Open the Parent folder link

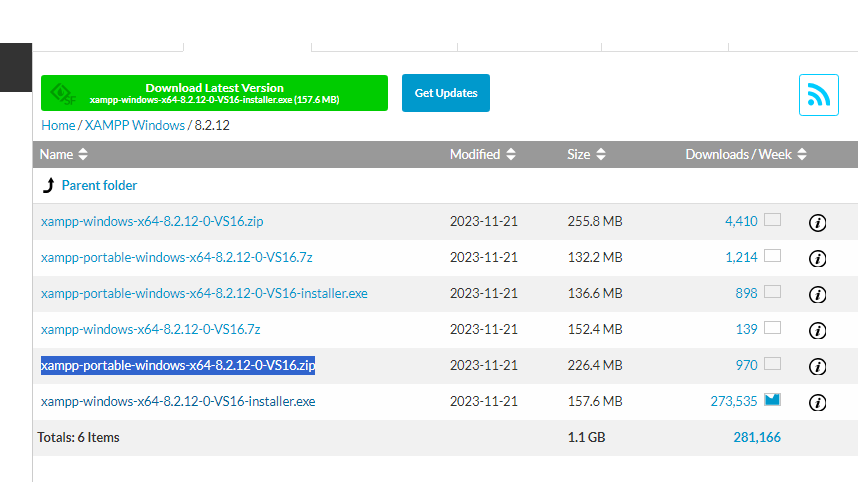99,185
